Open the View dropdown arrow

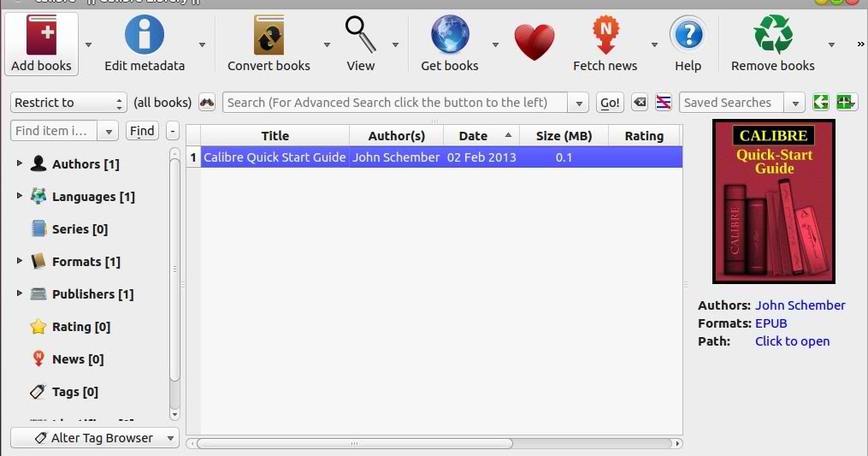(395, 44)
